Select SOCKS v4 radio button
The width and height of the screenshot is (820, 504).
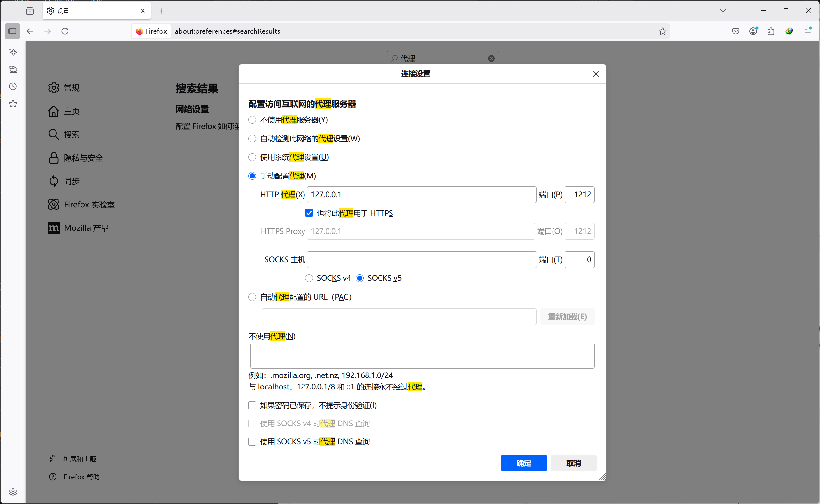(309, 278)
